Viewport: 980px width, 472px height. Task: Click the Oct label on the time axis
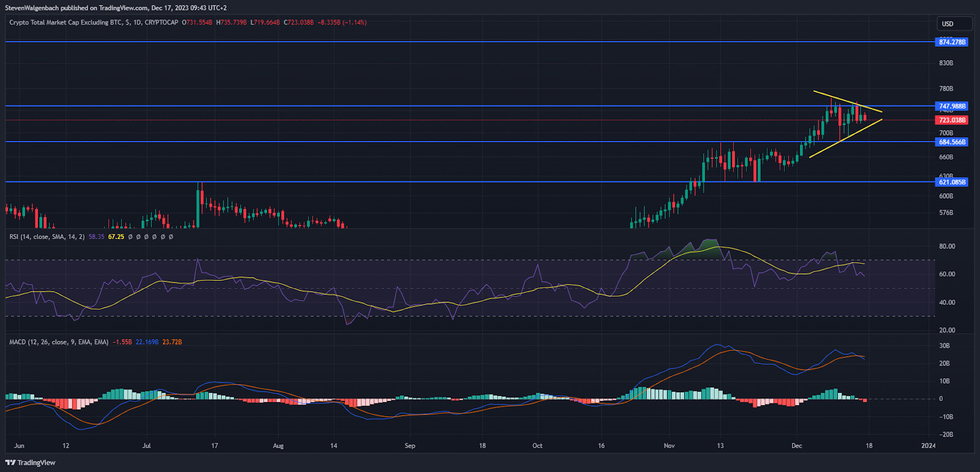click(x=537, y=446)
